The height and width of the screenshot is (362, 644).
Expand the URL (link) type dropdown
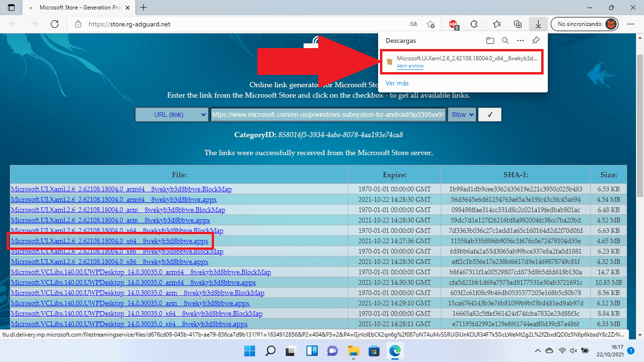tap(172, 115)
